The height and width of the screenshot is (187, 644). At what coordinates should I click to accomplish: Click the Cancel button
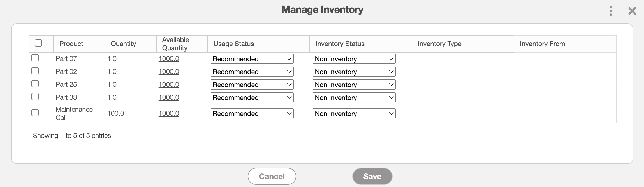272,176
